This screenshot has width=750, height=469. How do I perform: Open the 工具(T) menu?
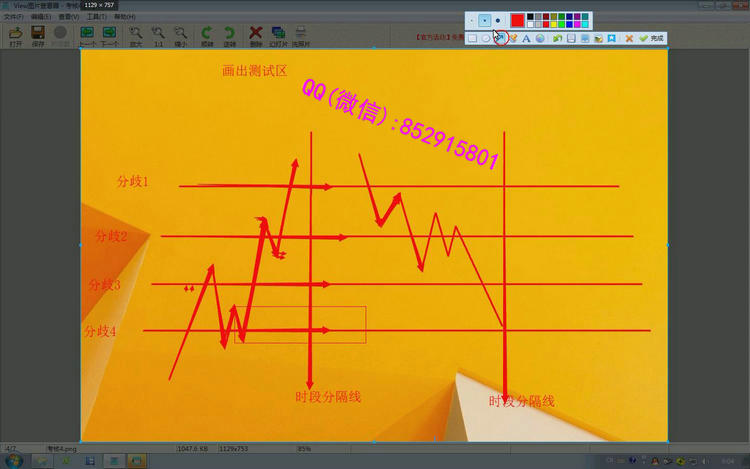97,17
